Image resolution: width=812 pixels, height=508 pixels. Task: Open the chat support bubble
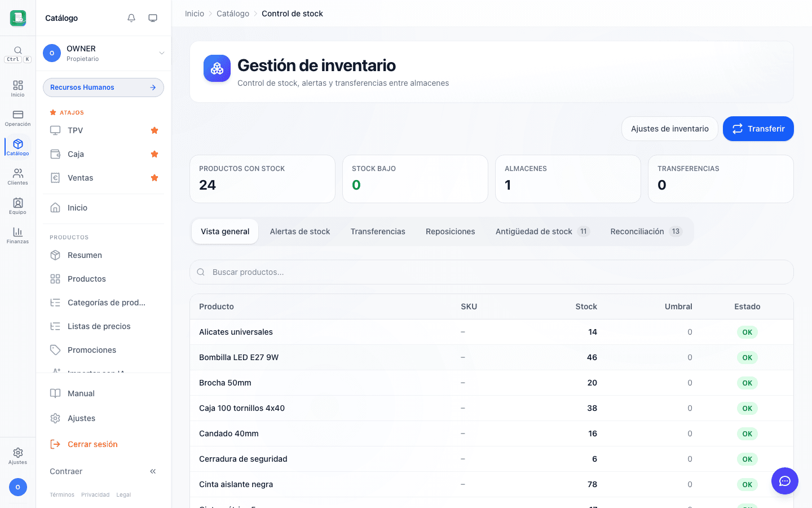click(785, 481)
